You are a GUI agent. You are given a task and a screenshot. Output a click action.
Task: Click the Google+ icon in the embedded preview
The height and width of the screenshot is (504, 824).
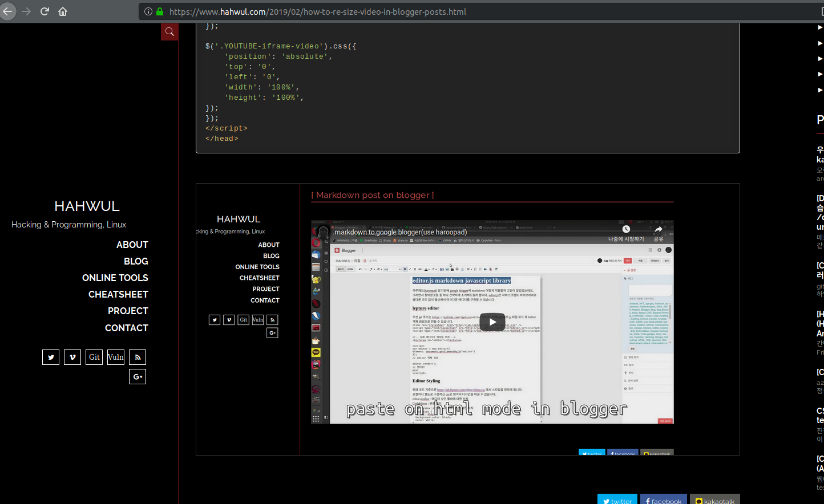coord(272,333)
